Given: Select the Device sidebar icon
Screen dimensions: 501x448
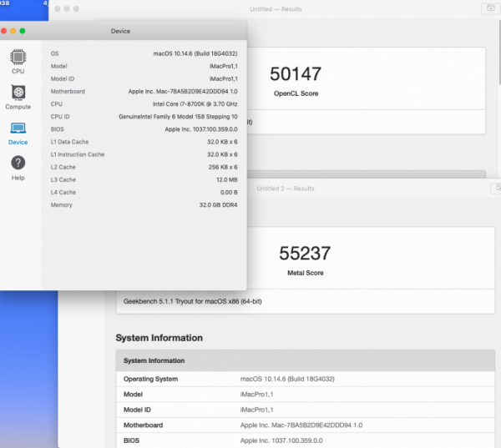Looking at the screenshot, I should pos(18,133).
